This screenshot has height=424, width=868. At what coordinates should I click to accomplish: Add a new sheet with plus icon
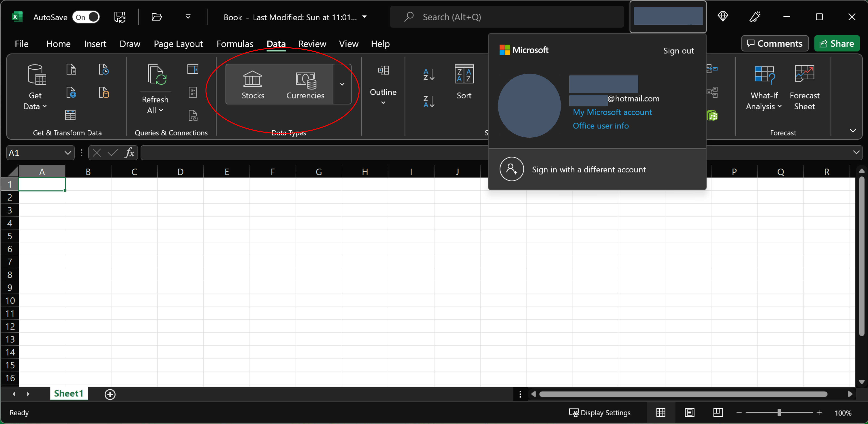110,394
